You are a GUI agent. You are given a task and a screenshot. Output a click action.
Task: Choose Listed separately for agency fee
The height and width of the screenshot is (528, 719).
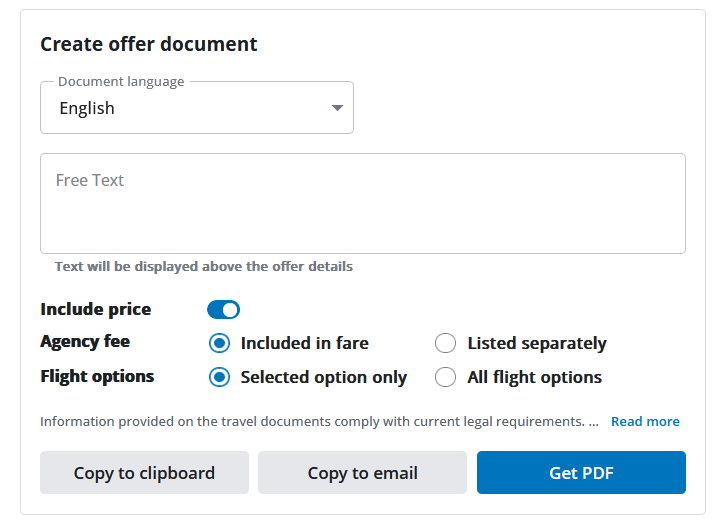tap(446, 343)
